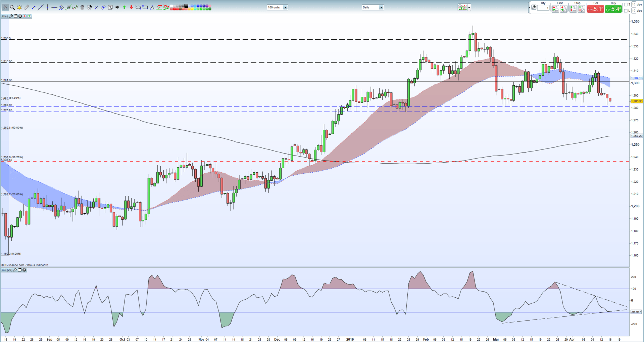Insert a green up arrow marker
Image resolution: width=644 pixels, height=342 pixels.
[x=124, y=7]
